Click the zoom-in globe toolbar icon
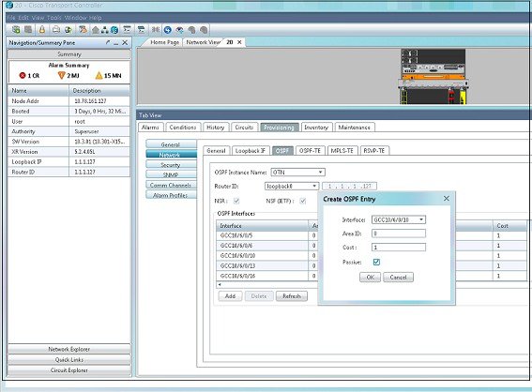The width and height of the screenshot is (532, 392). coord(179,30)
